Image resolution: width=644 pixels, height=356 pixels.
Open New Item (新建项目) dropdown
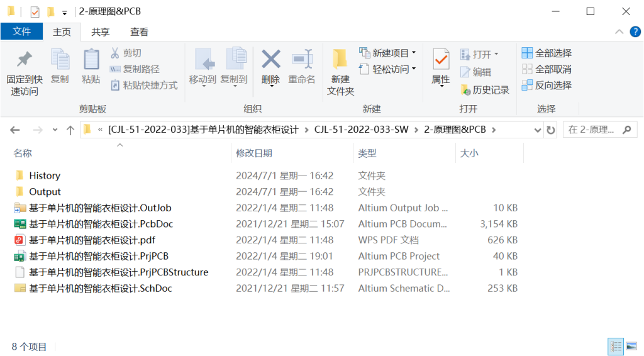[x=387, y=53]
